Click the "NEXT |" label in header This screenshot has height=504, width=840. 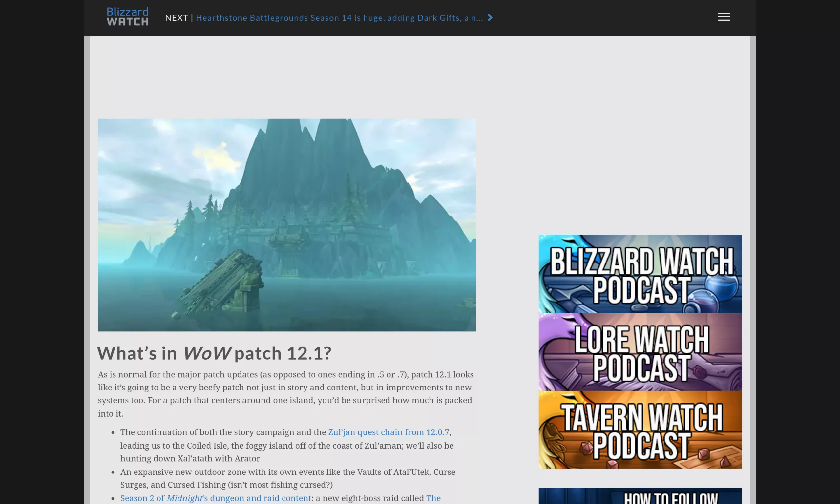coord(179,18)
